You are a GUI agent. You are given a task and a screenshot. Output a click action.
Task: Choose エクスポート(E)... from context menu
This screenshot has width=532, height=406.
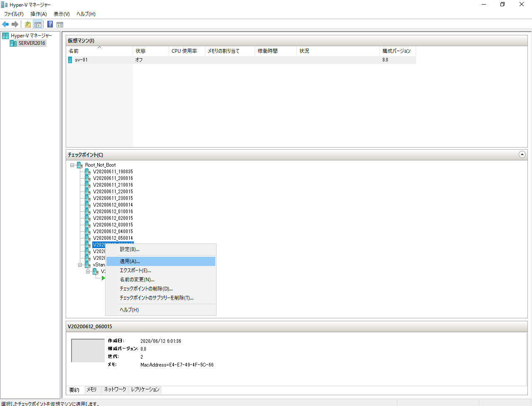click(x=161, y=271)
